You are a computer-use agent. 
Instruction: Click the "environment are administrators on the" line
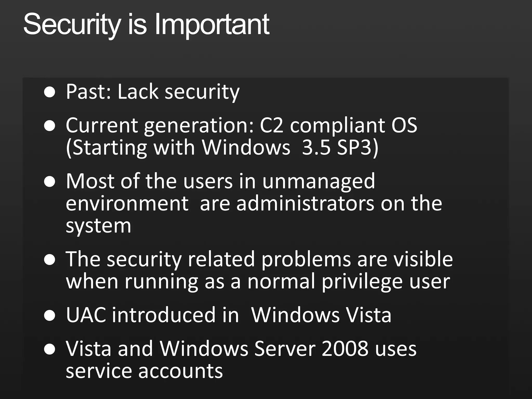click(254, 203)
